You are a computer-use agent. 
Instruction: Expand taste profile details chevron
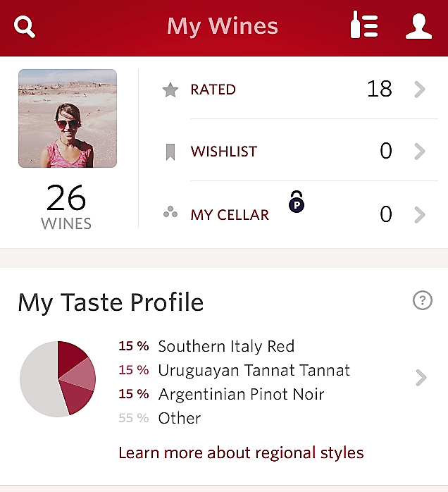[x=421, y=379]
